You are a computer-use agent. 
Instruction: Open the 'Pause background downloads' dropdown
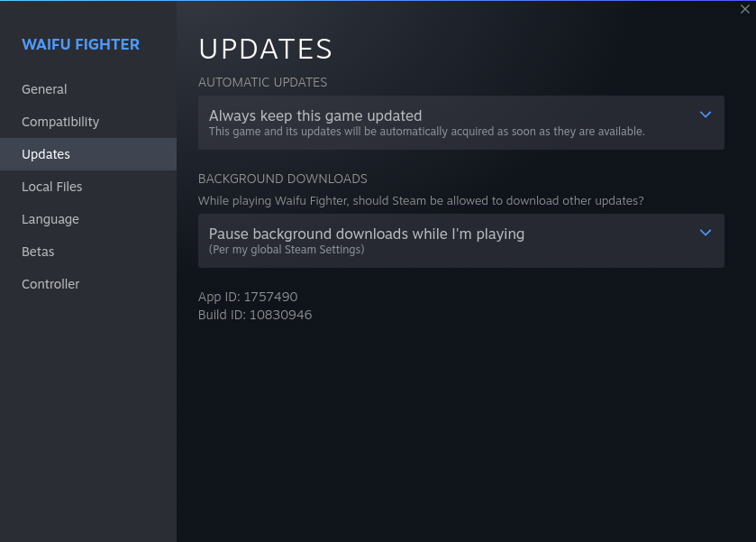(x=461, y=241)
